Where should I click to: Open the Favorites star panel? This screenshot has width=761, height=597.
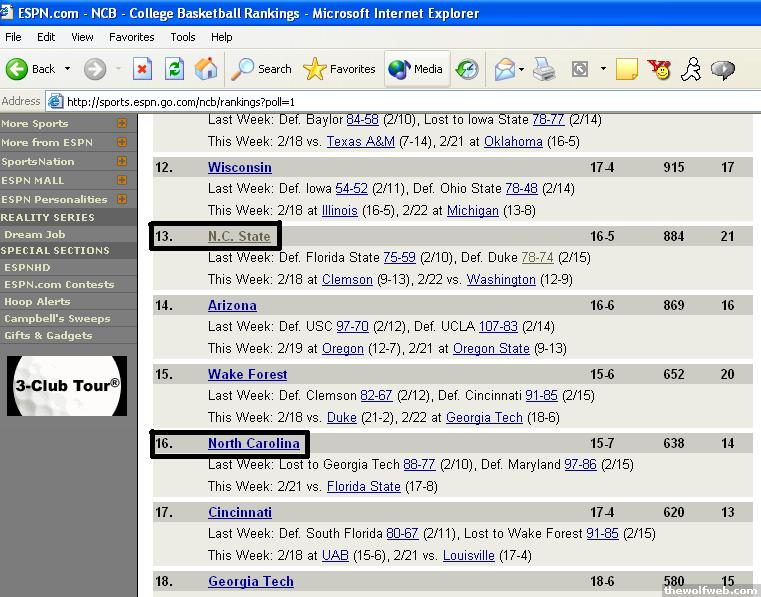click(x=340, y=69)
